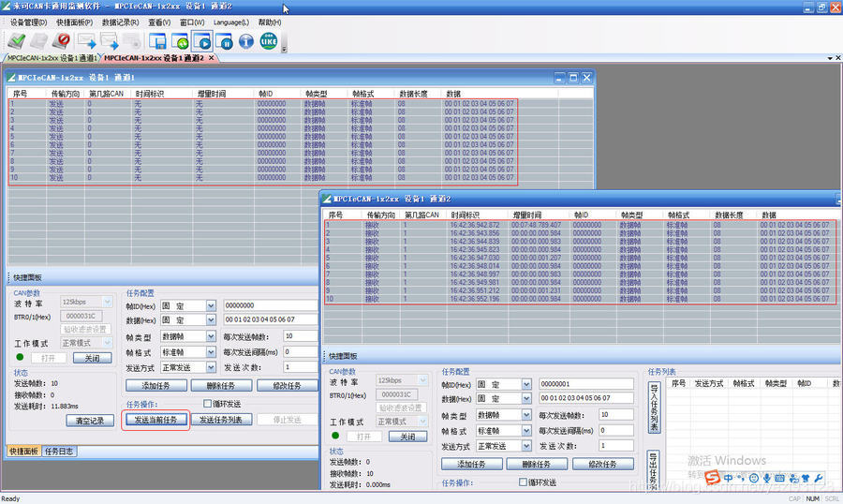
Task: Click 发送当前任务 button in 通道1 window
Action: click(x=155, y=420)
